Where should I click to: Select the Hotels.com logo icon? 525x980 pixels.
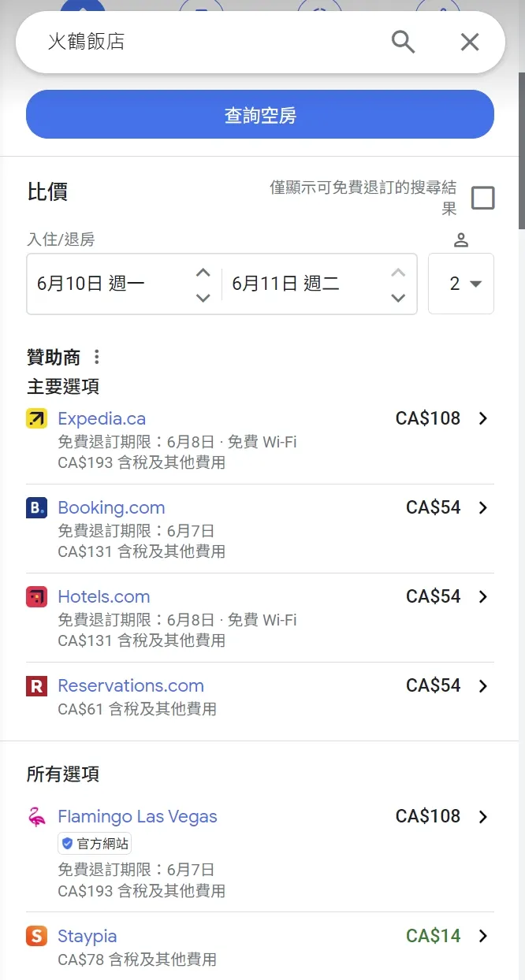coord(37,596)
